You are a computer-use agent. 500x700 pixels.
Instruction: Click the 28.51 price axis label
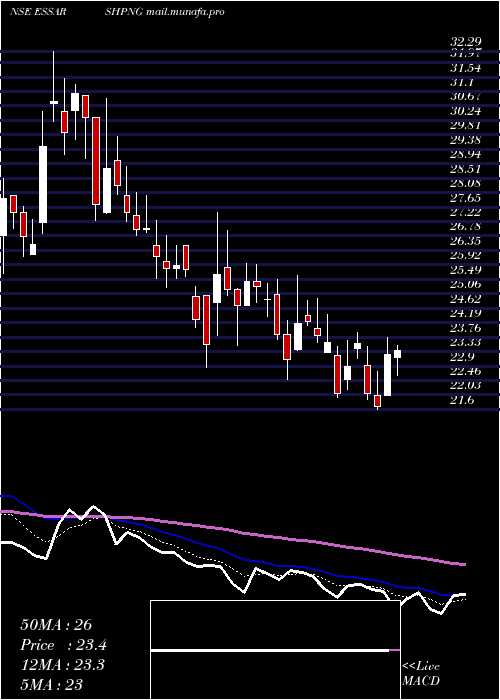pos(466,169)
